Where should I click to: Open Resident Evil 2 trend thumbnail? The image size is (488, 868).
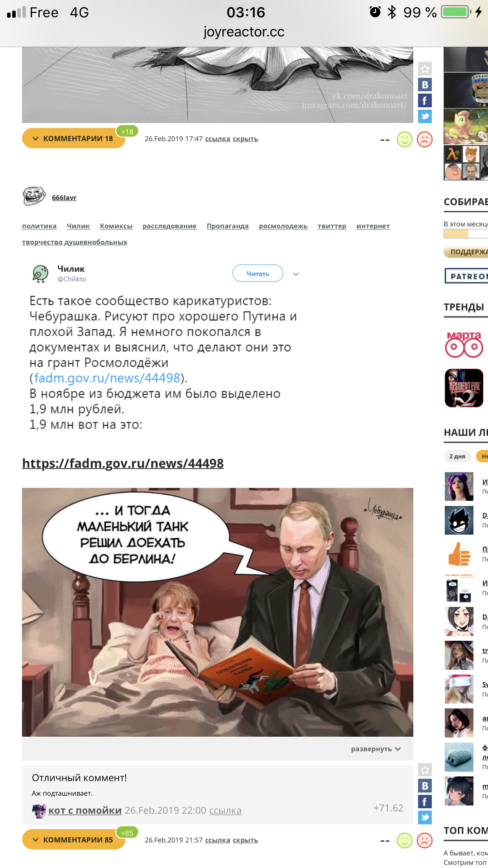click(x=464, y=388)
